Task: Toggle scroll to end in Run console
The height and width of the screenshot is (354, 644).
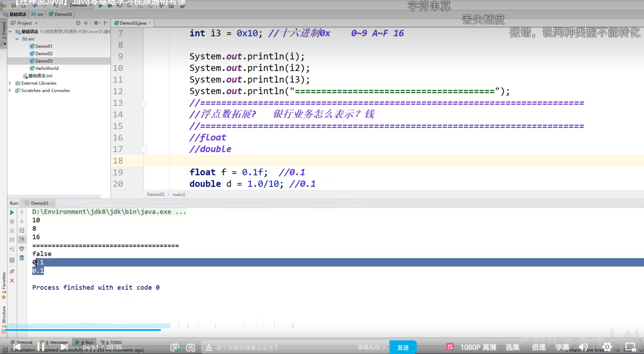Action: 22,240
